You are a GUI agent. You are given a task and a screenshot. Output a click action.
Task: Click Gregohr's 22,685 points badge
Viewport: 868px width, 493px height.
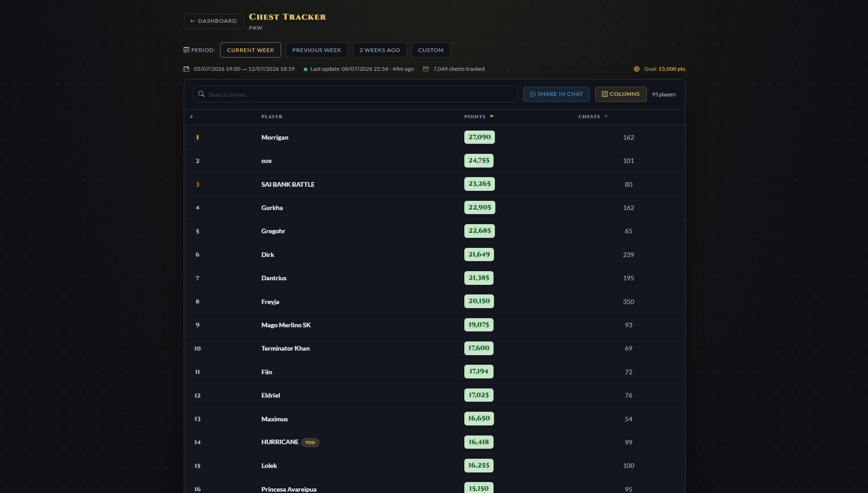(x=479, y=231)
